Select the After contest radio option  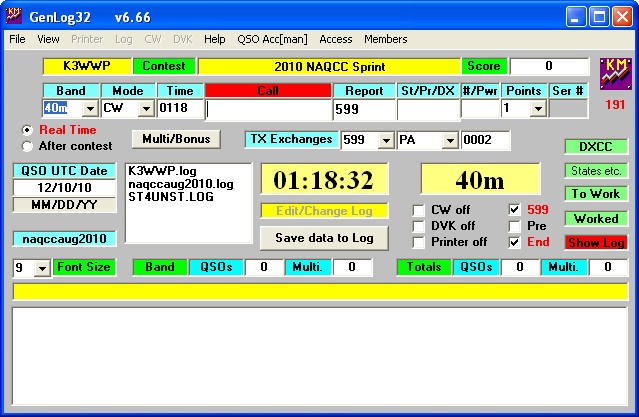pos(27,146)
